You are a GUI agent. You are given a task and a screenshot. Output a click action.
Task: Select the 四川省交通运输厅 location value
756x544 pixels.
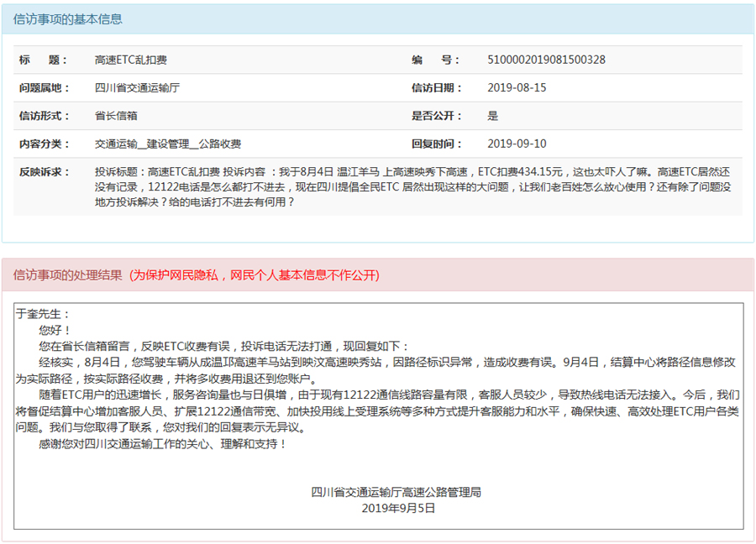(x=137, y=88)
